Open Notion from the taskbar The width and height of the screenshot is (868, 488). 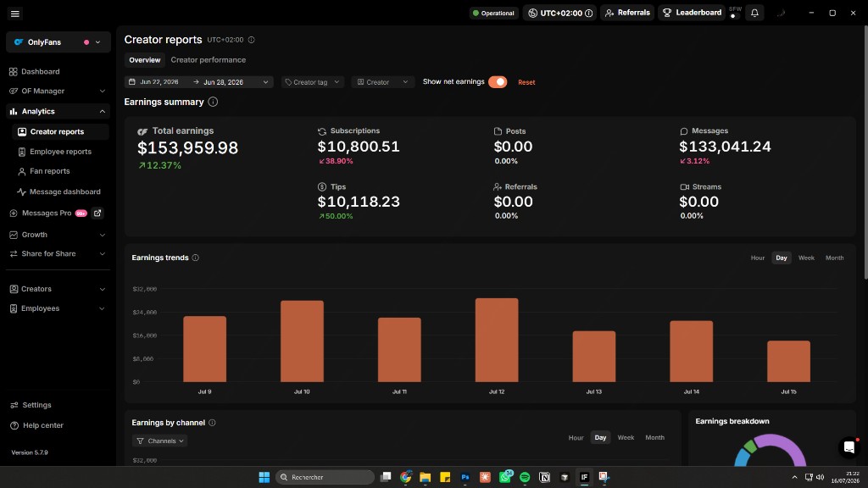point(545,477)
